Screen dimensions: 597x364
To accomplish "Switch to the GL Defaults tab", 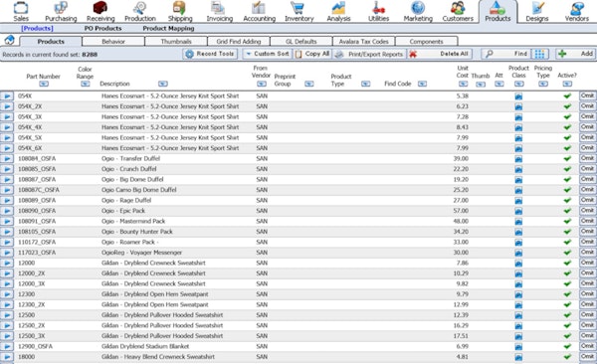I will 300,41.
